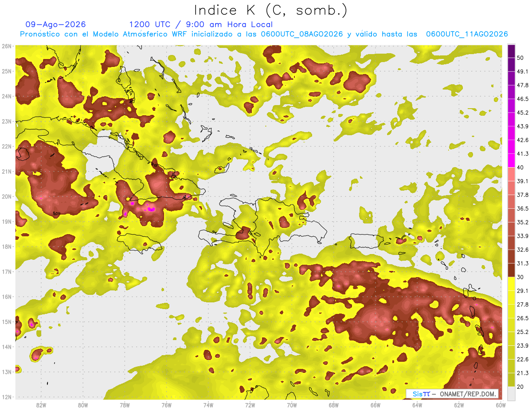This screenshot has width=532, height=411.
Task: Select the "19N" latitude label
Action: point(7,221)
